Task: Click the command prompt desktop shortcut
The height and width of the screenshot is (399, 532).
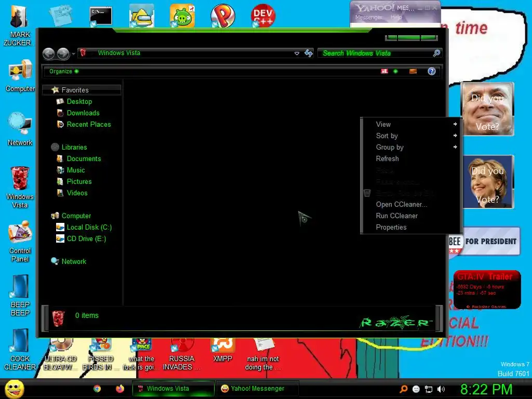Action: point(100,16)
